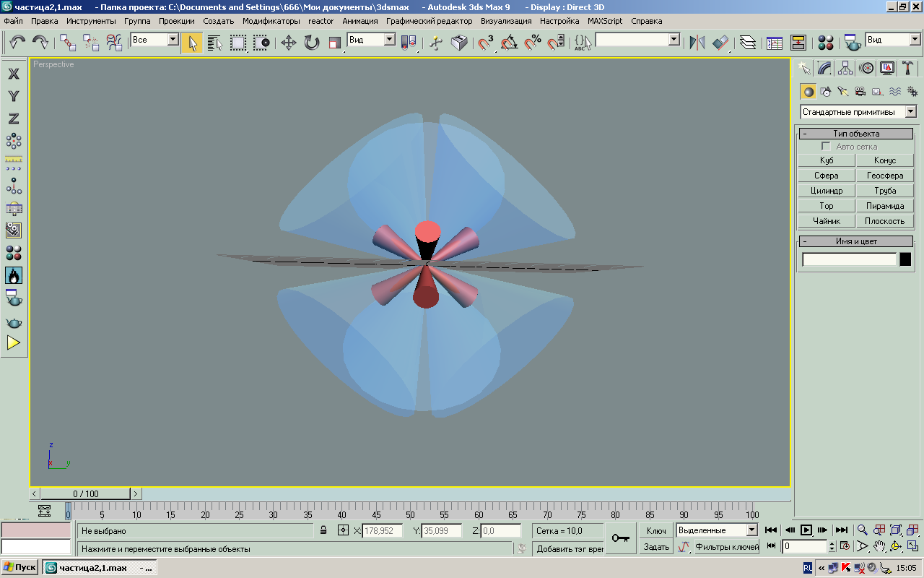
Task: Collapse the Имя и цвет rollout
Action: pyautogui.click(x=855, y=241)
